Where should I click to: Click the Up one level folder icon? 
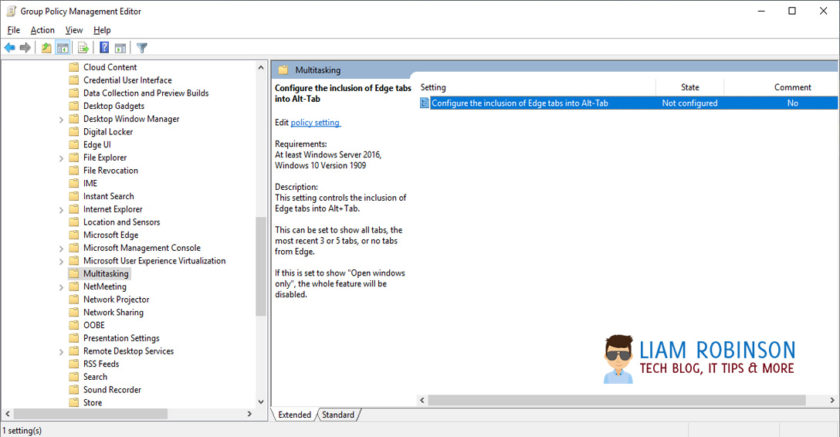pyautogui.click(x=47, y=48)
